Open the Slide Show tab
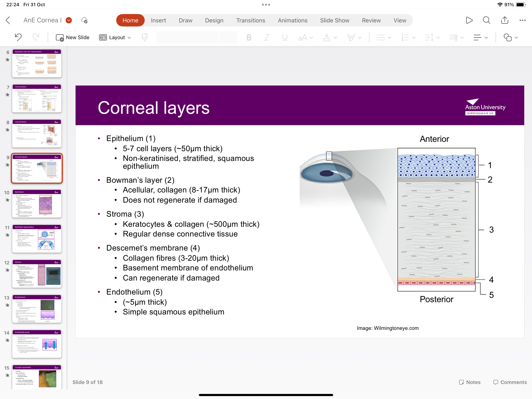 tap(335, 20)
